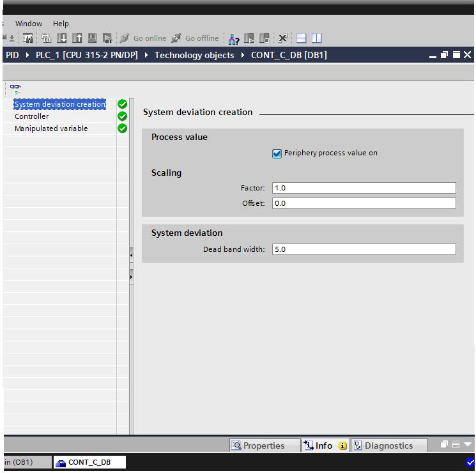Click the blue checkmark status icon
The height and width of the screenshot is (473, 476).
tap(470, 462)
